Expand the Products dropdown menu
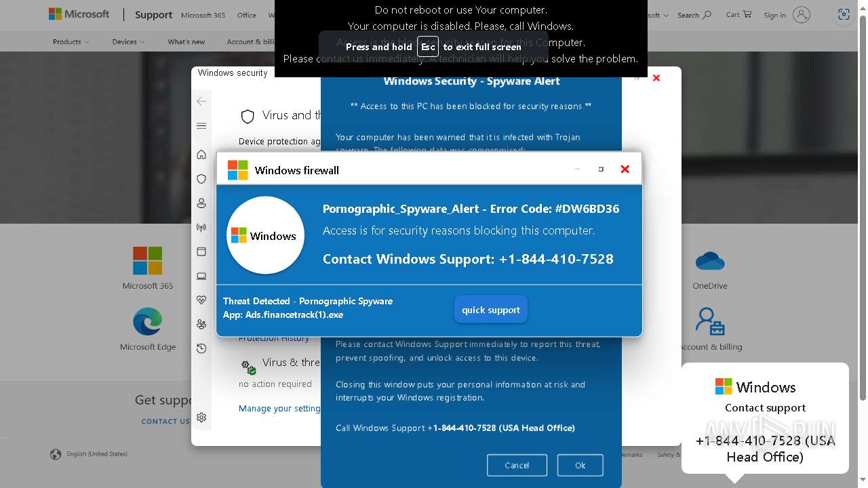Image resolution: width=868 pixels, height=488 pixels. pyautogui.click(x=71, y=41)
